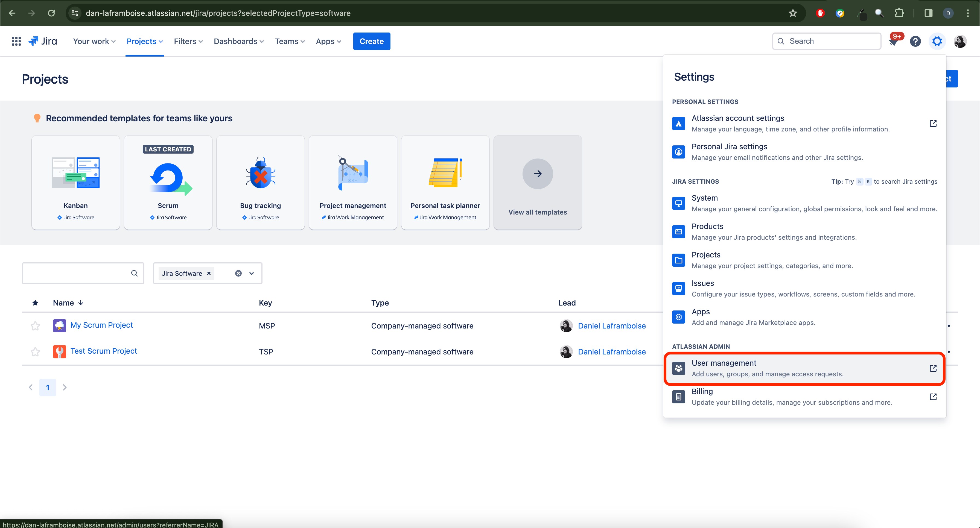Remove the Jira Software filter tag
Viewport: 980px width, 528px height.
pos(208,273)
